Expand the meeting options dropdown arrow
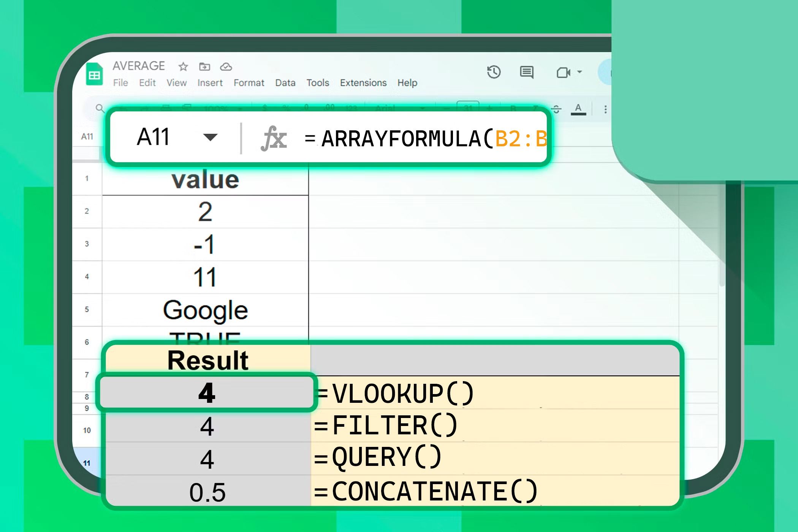 [x=580, y=72]
